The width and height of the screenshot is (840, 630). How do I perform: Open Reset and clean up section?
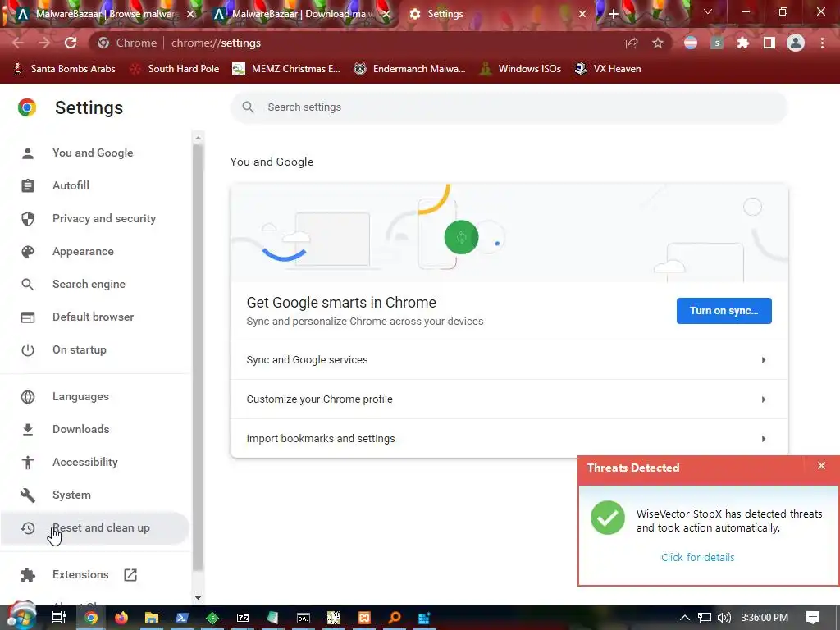pyautogui.click(x=95, y=528)
